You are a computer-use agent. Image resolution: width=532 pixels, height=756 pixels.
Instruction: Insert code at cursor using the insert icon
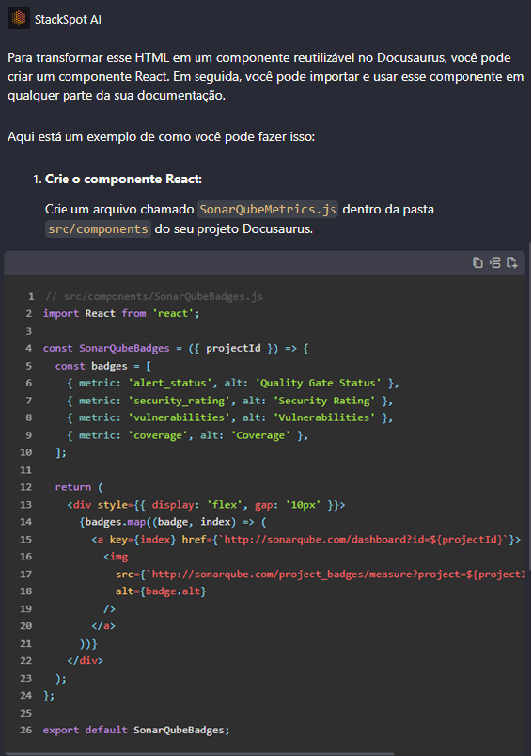tap(495, 262)
